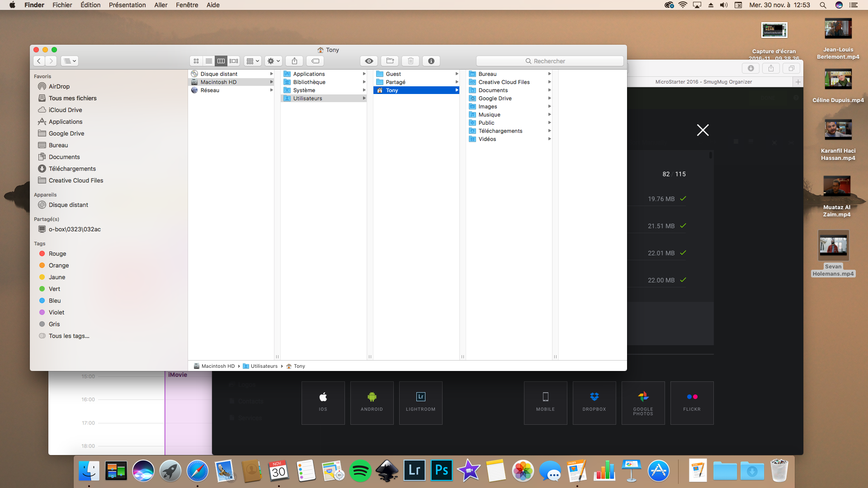Click the Edit Tags toolbar icon
Viewport: 868px width, 488px height.
point(315,61)
